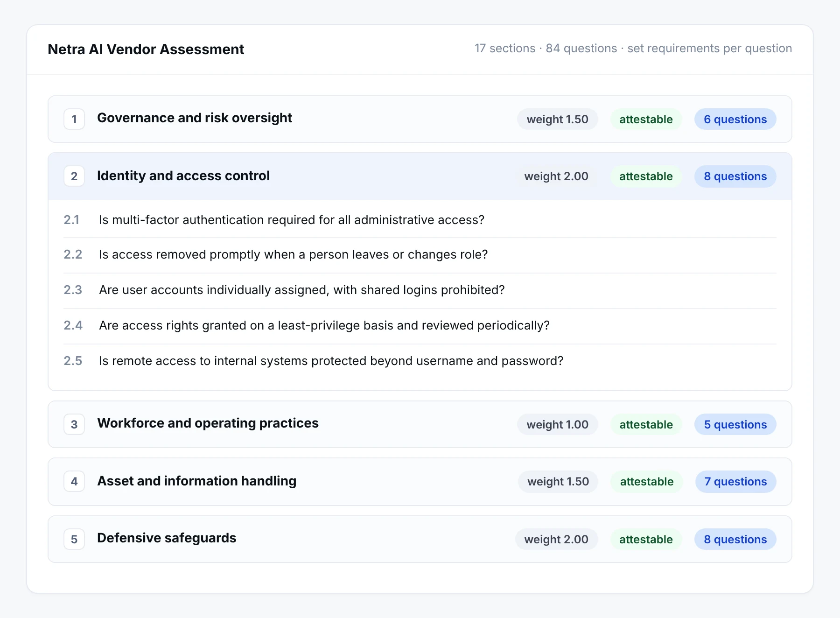Select question 2.3 about shared logins
Image resolution: width=840 pixels, height=618 pixels.
click(x=420, y=290)
